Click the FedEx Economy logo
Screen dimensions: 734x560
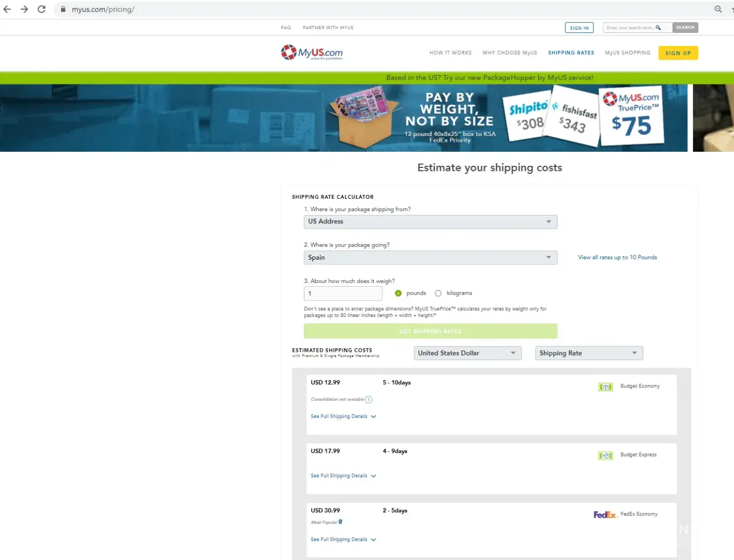click(x=605, y=515)
